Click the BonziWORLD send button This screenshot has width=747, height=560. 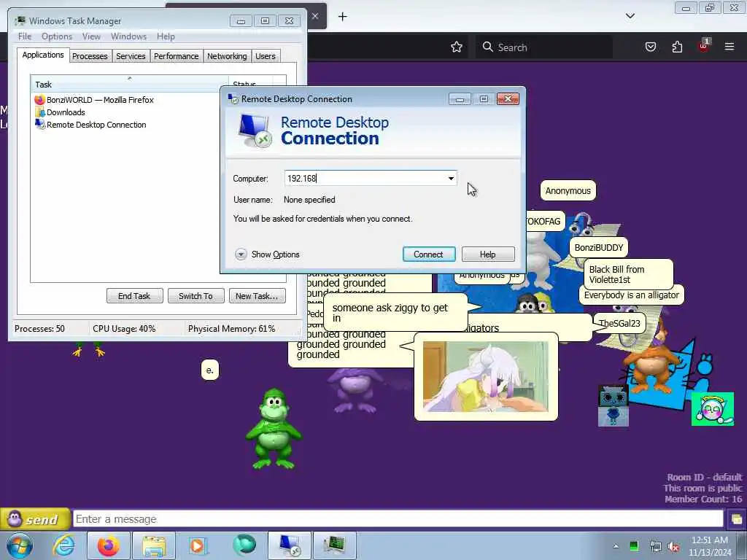click(x=35, y=519)
